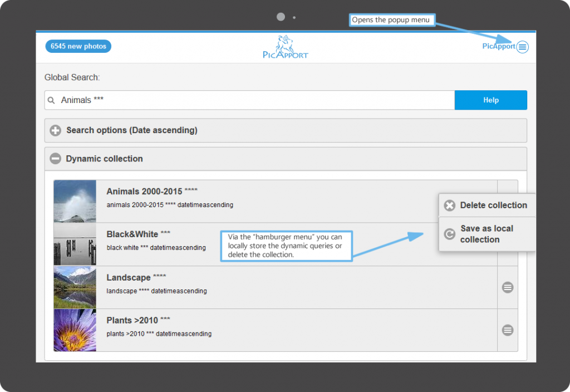
Task: Click the PicApport logo in header
Action: (285, 47)
